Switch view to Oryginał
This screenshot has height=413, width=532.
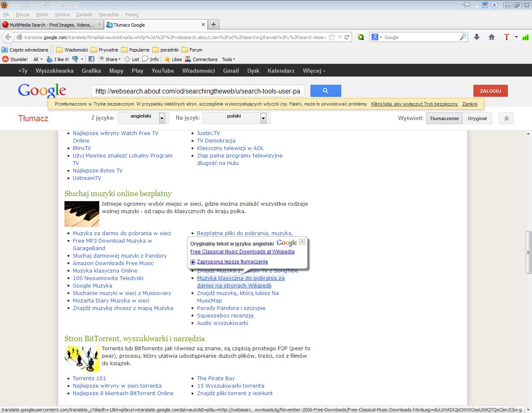[477, 118]
